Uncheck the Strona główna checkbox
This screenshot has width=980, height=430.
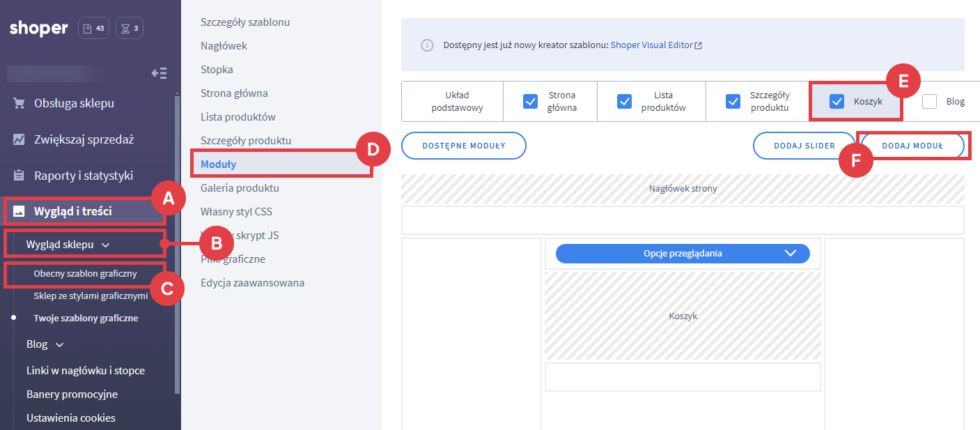tap(530, 102)
